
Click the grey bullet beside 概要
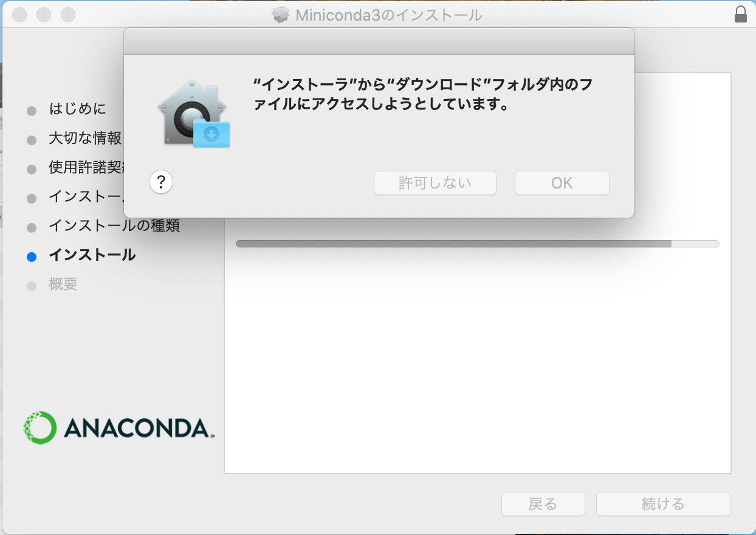pyautogui.click(x=32, y=286)
